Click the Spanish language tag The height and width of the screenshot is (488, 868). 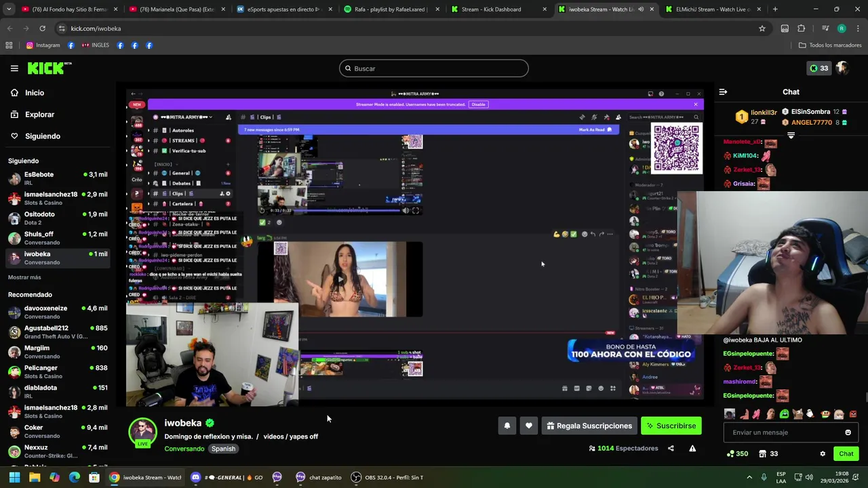(223, 449)
